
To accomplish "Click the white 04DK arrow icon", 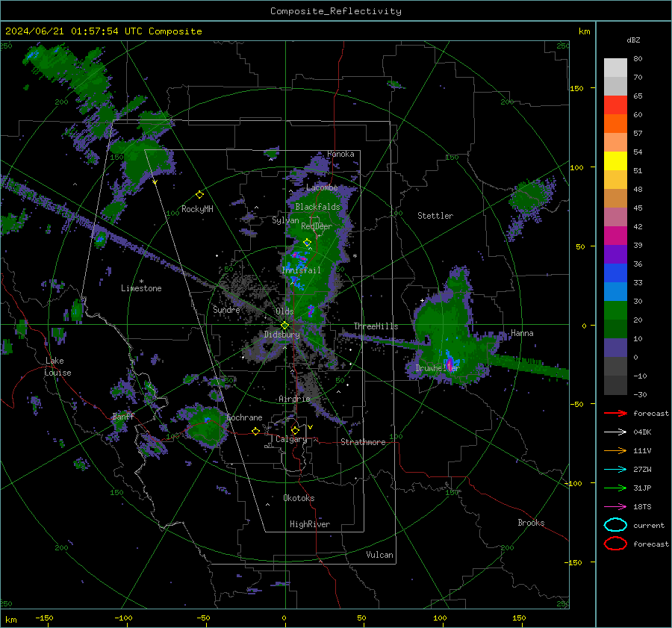I will [615, 432].
